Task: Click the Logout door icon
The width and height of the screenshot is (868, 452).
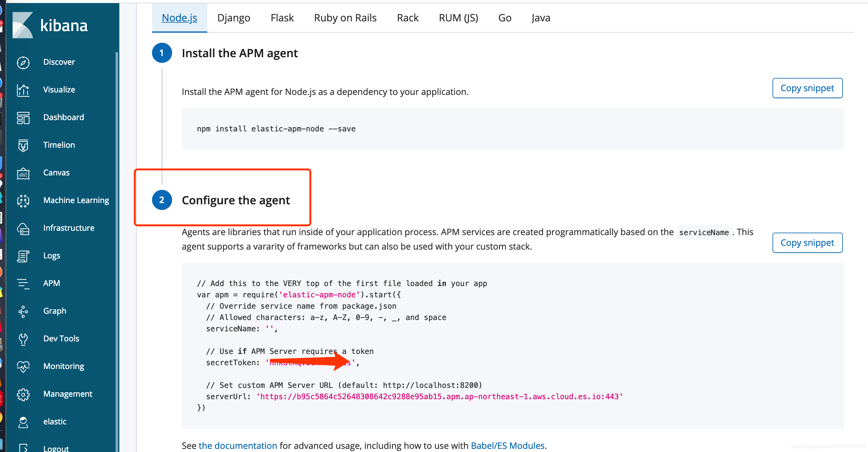Action: pyautogui.click(x=23, y=448)
